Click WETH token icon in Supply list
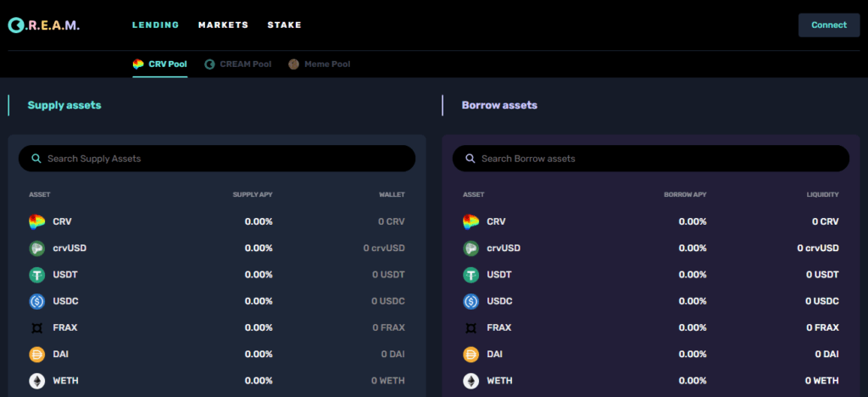Image resolution: width=868 pixels, height=397 pixels. pyautogui.click(x=37, y=381)
